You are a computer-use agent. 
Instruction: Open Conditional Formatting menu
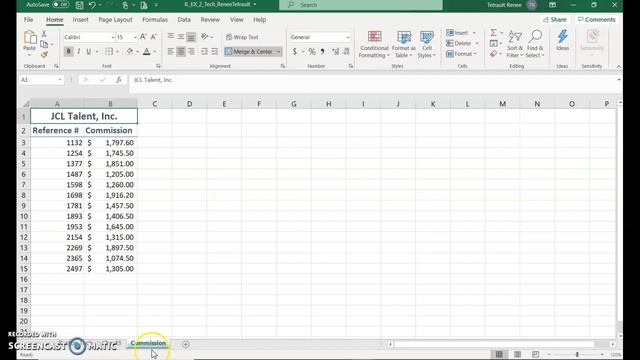374,44
